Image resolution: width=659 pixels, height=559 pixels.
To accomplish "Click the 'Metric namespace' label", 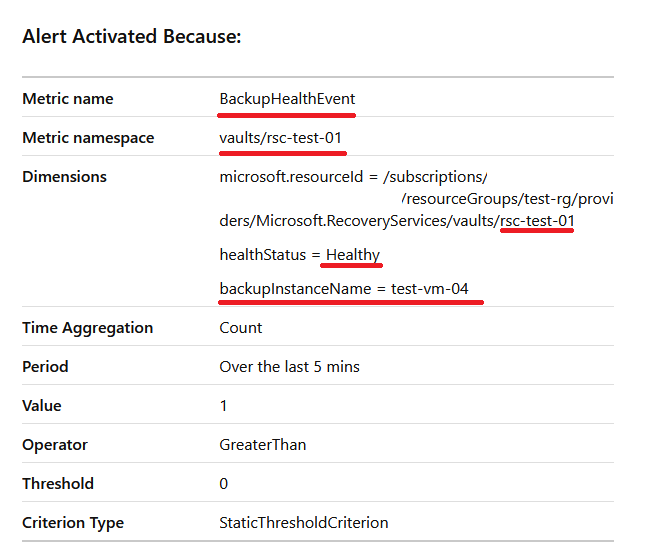I will pyautogui.click(x=88, y=138).
